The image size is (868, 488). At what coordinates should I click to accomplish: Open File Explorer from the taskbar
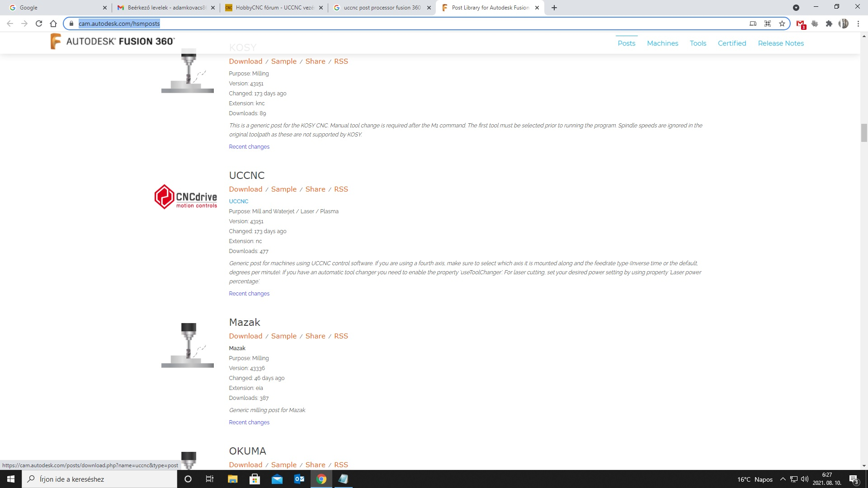pos(232,479)
